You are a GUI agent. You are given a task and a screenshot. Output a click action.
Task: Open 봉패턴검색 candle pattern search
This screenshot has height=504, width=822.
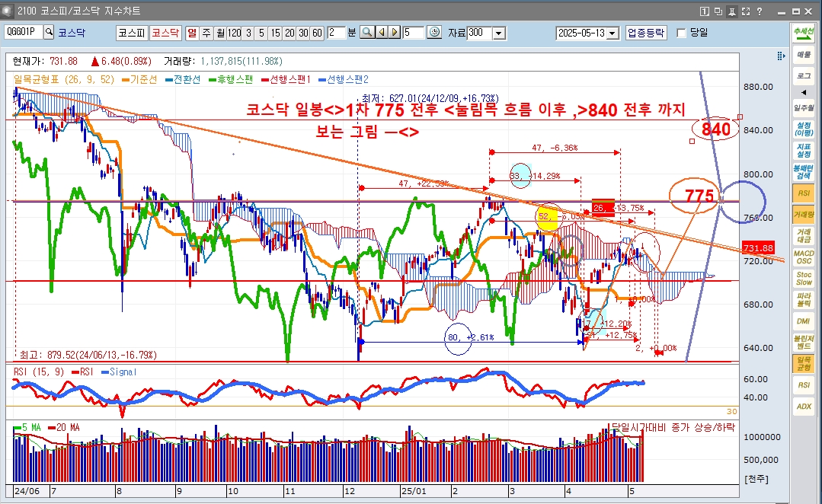tap(804, 172)
